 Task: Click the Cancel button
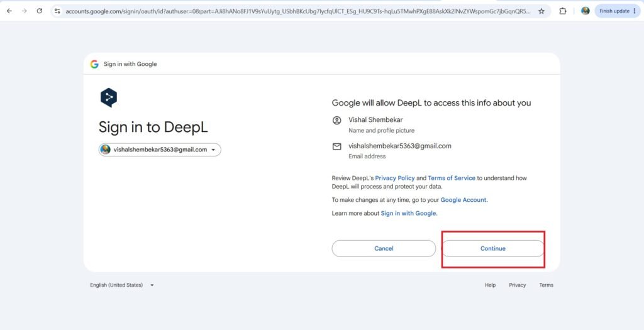click(384, 249)
